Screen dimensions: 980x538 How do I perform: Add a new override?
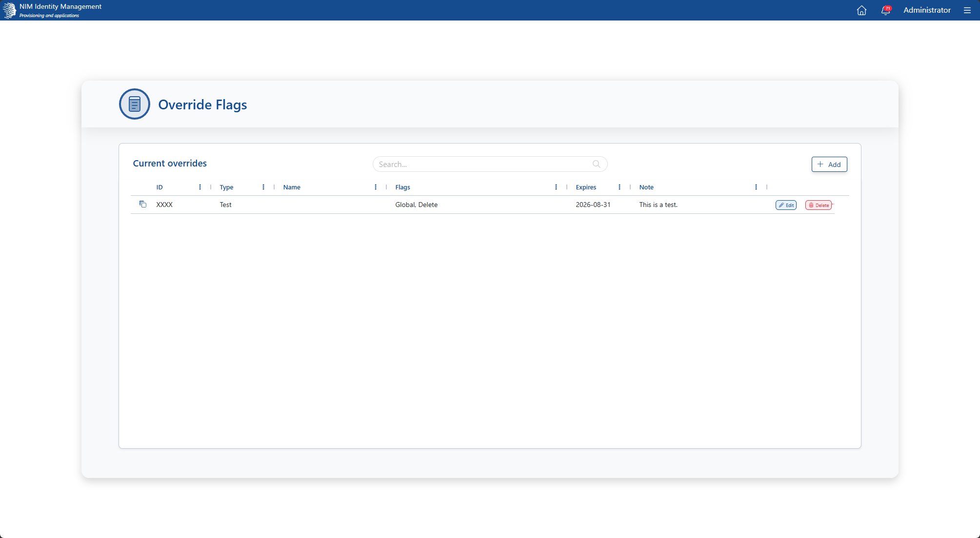pyautogui.click(x=829, y=165)
